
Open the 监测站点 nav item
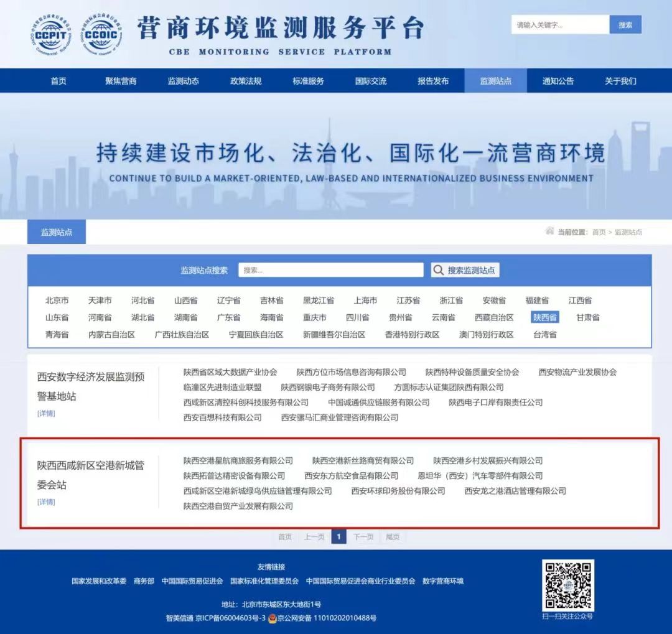(x=495, y=81)
